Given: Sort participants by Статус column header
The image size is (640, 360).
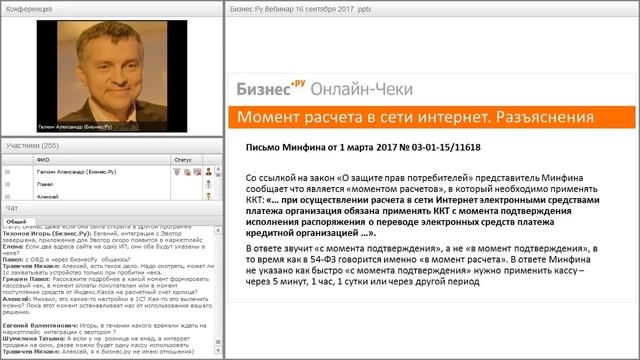Looking at the screenshot, I should 187,160.
